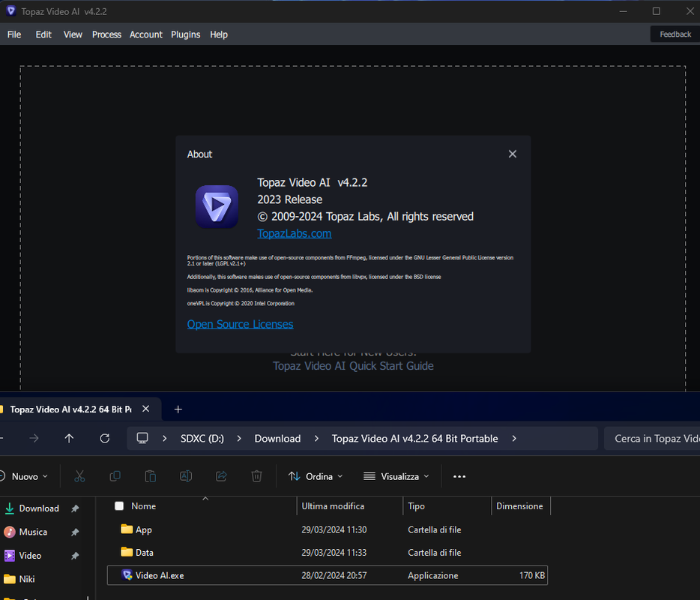This screenshot has height=600, width=700.
Task: Click Topaz Video AI v4.2.2 64 Bit Portable breadcrumb
Action: coord(414,439)
